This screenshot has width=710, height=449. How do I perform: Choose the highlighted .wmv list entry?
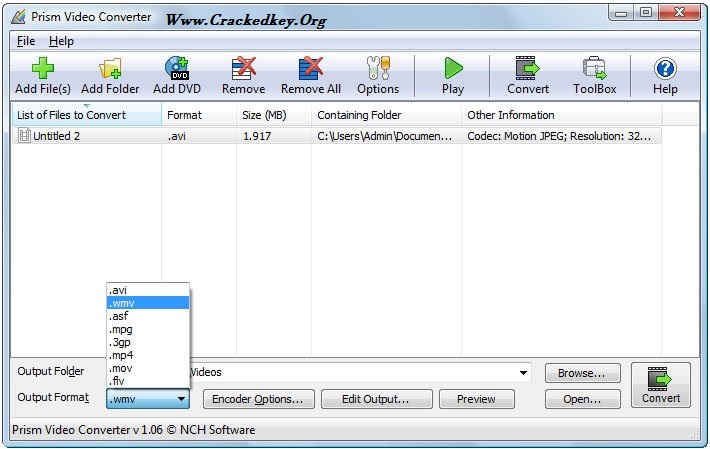[148, 303]
